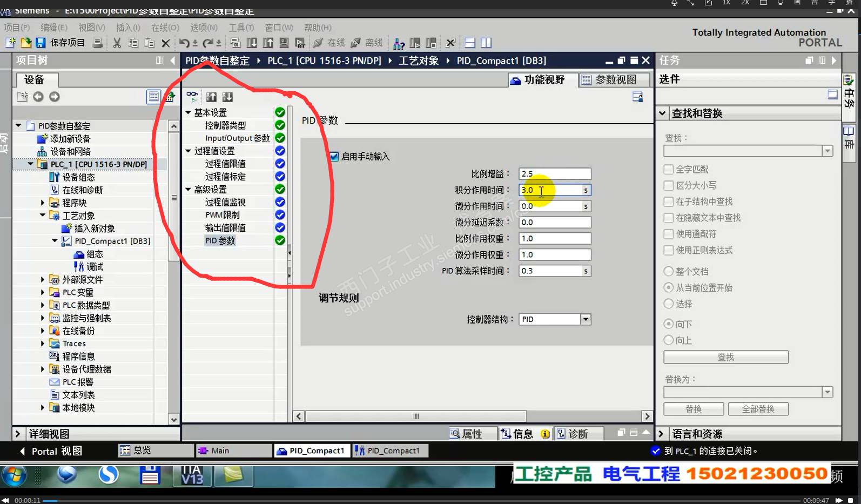The image size is (861, 504).
Task: Click the 比例增益 input field
Action: click(555, 174)
